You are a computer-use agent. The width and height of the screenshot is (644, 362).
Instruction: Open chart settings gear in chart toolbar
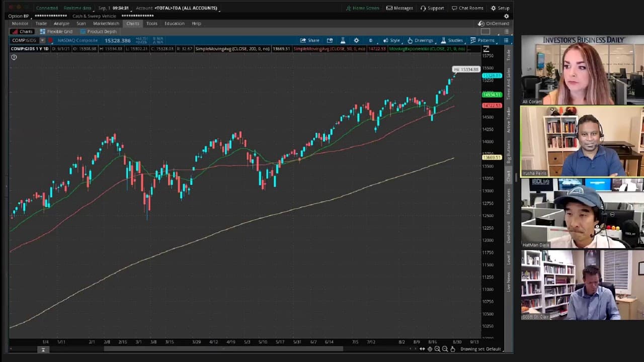356,40
